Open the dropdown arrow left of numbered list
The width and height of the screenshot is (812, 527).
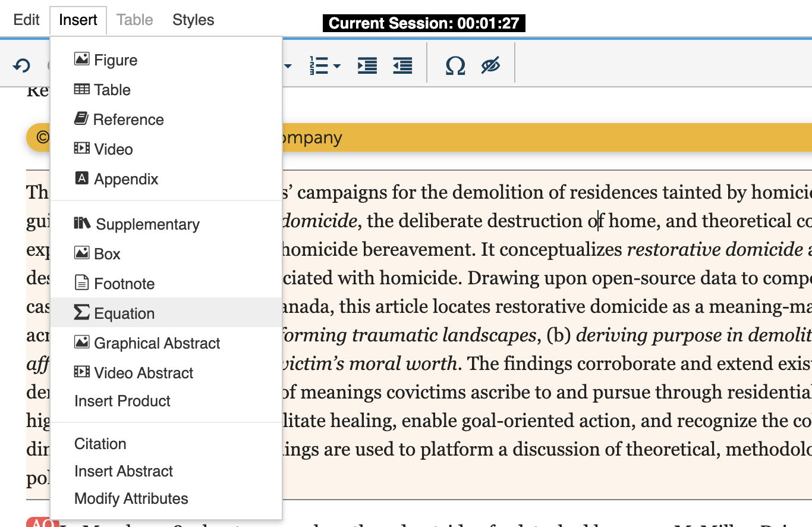pyautogui.click(x=288, y=66)
